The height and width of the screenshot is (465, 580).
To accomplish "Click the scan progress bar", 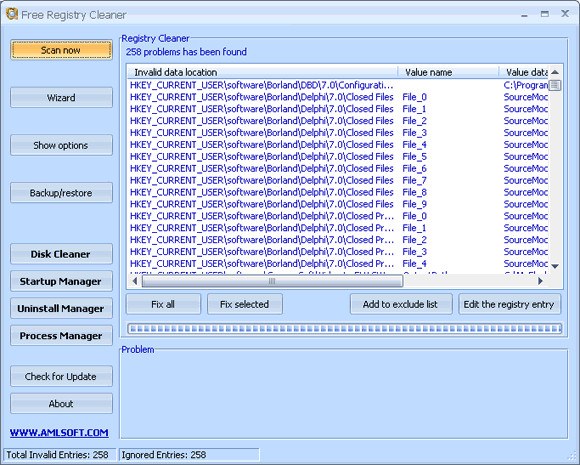I will (345, 328).
